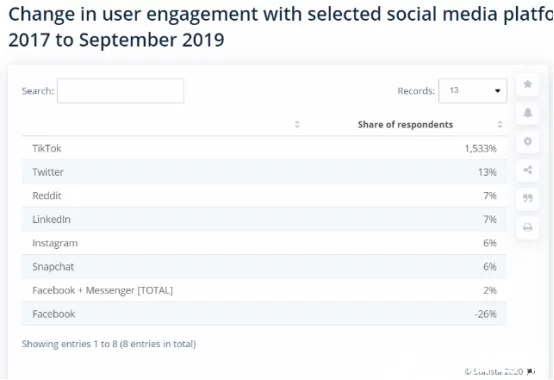Select the Instagram table row
This screenshot has height=380, width=554.
(x=264, y=243)
